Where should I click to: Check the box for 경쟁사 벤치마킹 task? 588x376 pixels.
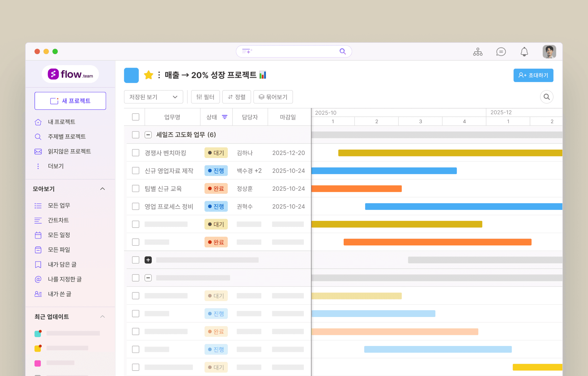click(136, 153)
